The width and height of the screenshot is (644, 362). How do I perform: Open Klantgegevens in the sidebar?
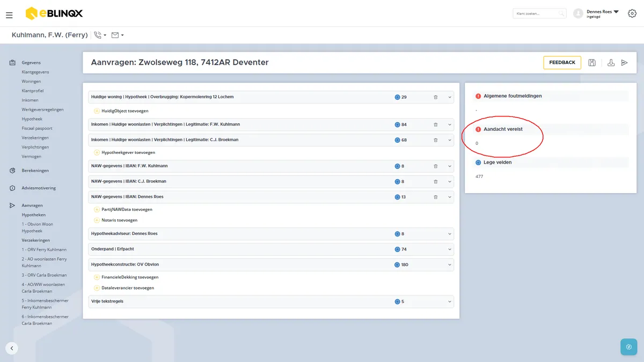pyautogui.click(x=35, y=72)
